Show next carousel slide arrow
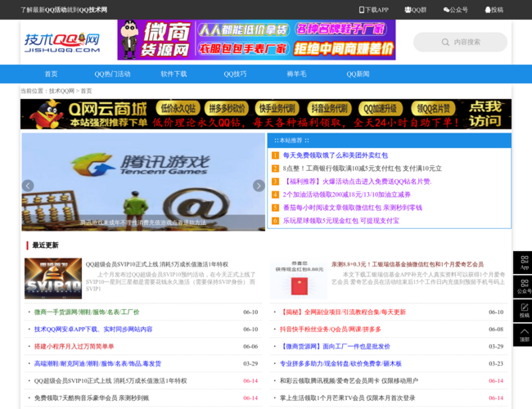Viewport: 532px width, 409px height. tap(259, 186)
